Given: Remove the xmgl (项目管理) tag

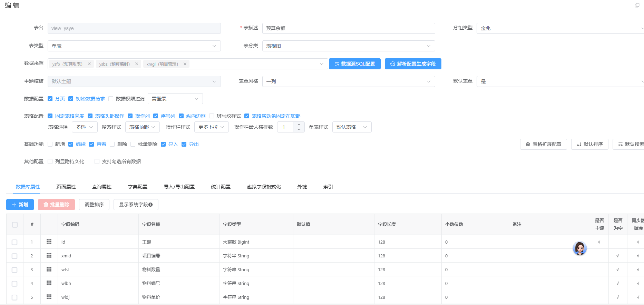Looking at the screenshot, I should click(185, 64).
